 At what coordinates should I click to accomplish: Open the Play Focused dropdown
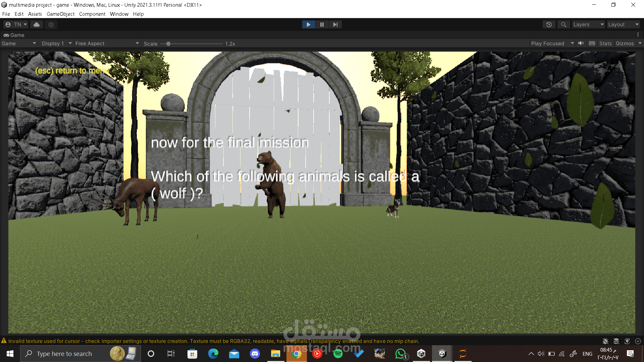[x=552, y=44]
